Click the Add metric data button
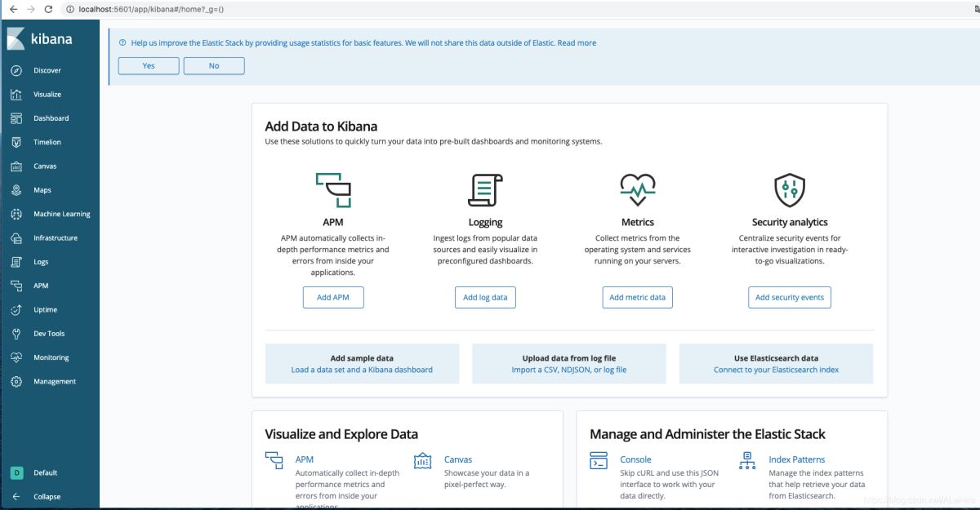The width and height of the screenshot is (980, 510). point(638,297)
